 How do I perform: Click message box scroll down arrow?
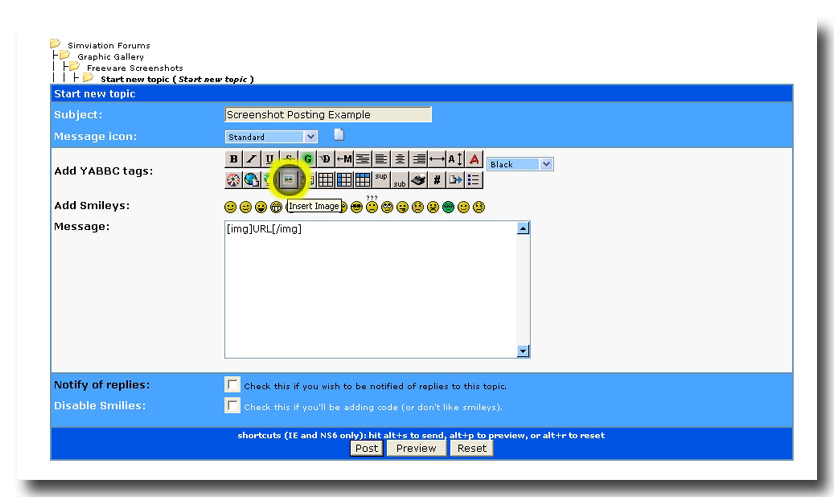point(523,351)
